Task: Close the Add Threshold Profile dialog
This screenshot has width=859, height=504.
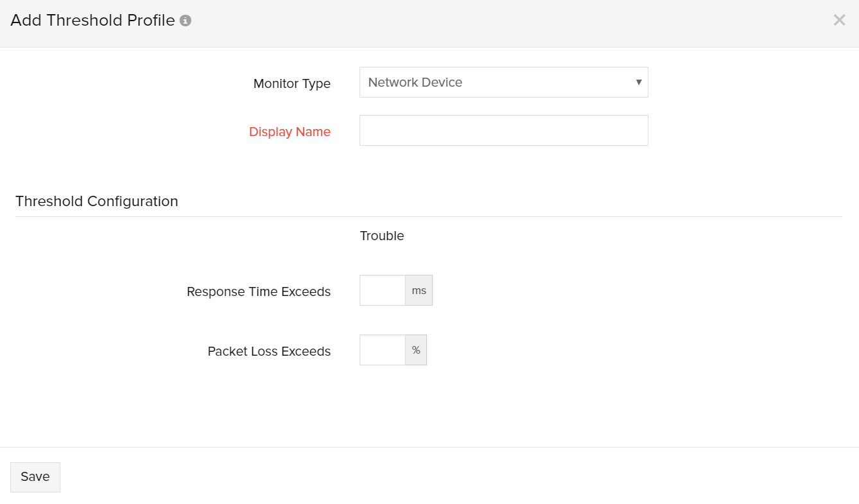Action: tap(839, 21)
